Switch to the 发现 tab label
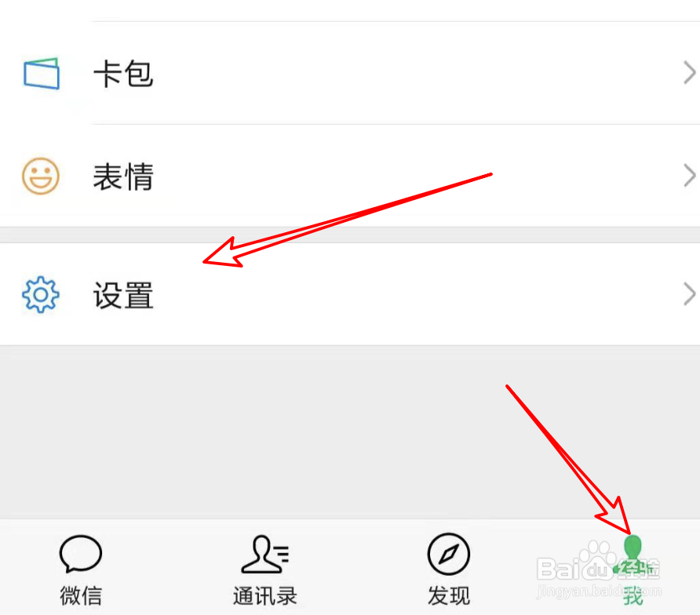Viewport: 700px width, 615px height. 449,596
